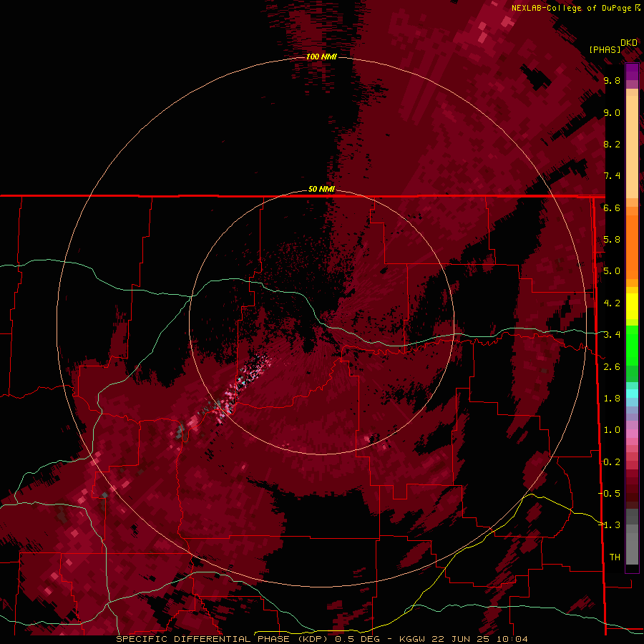Click the 9.0 value on the color scale
The image size is (644, 644).
(612, 112)
